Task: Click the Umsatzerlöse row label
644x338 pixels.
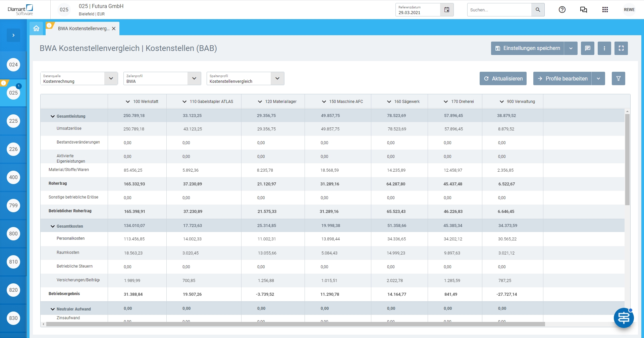Action: click(x=69, y=128)
